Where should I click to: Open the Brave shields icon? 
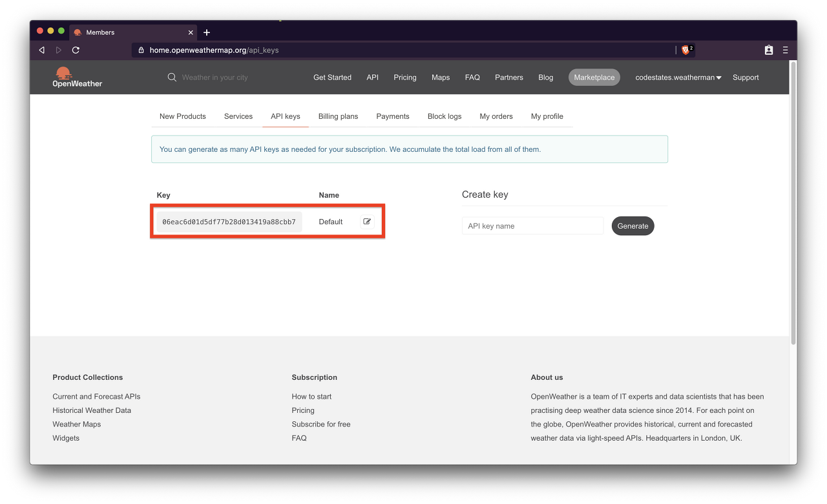[687, 50]
